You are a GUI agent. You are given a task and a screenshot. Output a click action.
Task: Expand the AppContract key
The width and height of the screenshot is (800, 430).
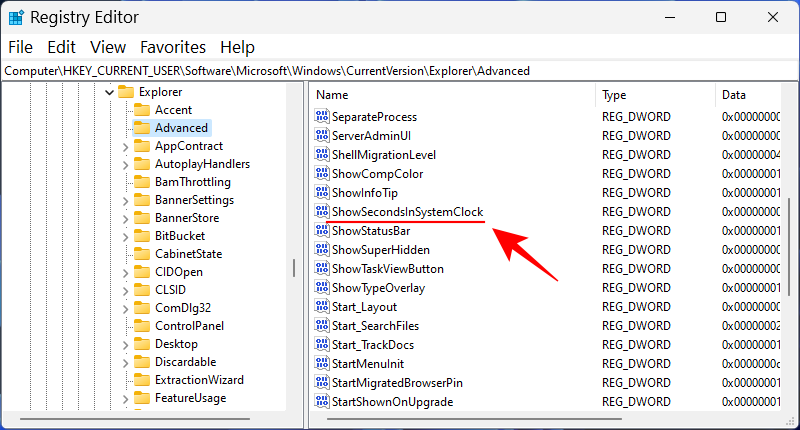coord(126,147)
